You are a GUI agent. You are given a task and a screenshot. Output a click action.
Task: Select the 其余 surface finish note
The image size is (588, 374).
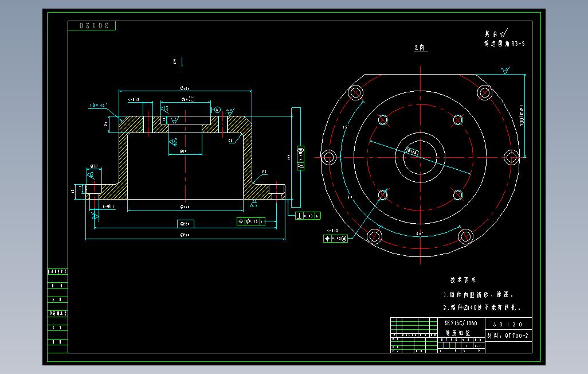496,33
